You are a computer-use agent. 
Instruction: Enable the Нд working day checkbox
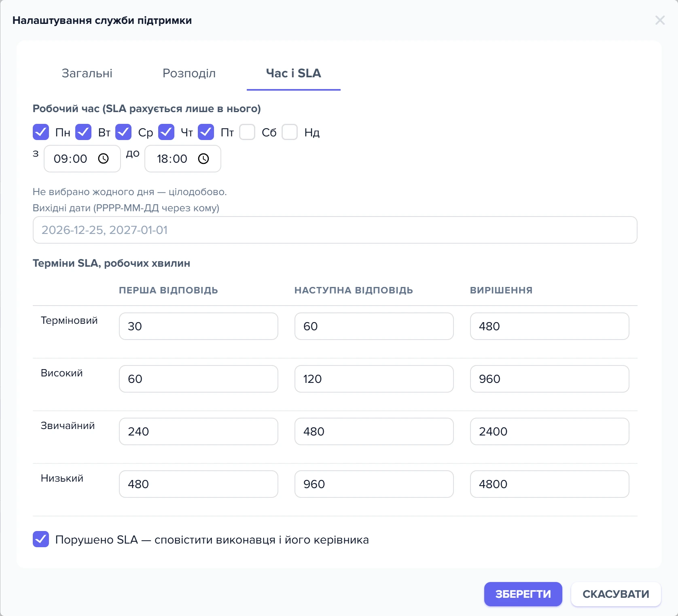pyautogui.click(x=290, y=132)
